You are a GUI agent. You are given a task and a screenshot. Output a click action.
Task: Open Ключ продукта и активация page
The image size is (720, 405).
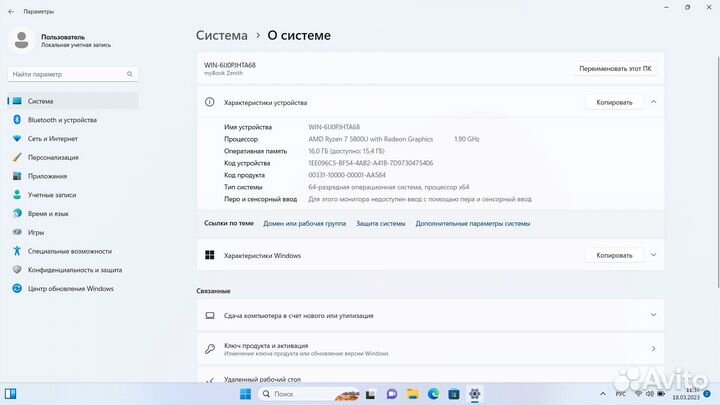pyautogui.click(x=431, y=349)
